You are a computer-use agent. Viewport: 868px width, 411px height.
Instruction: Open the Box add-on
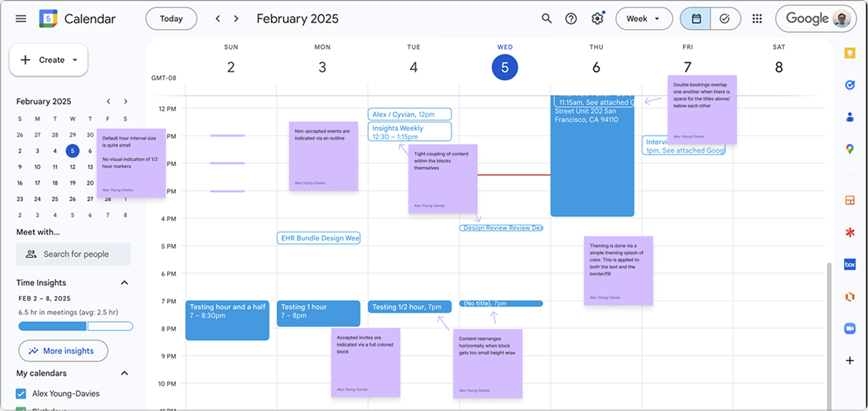pos(850,264)
